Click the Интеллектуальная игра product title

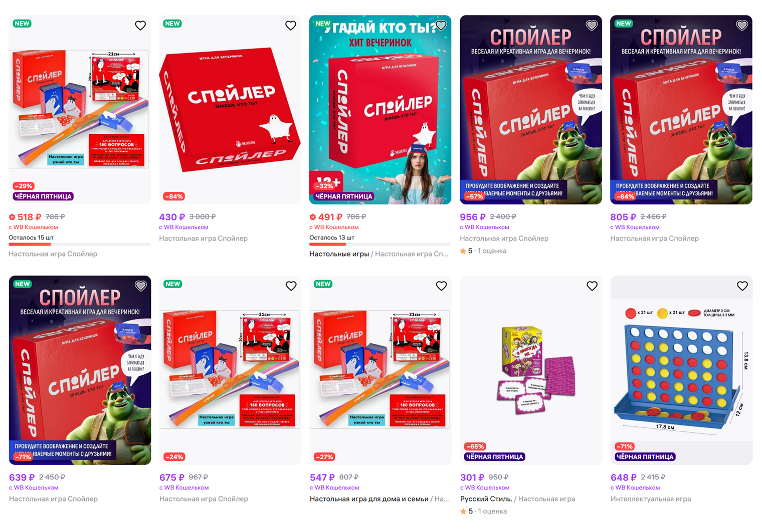pos(651,499)
